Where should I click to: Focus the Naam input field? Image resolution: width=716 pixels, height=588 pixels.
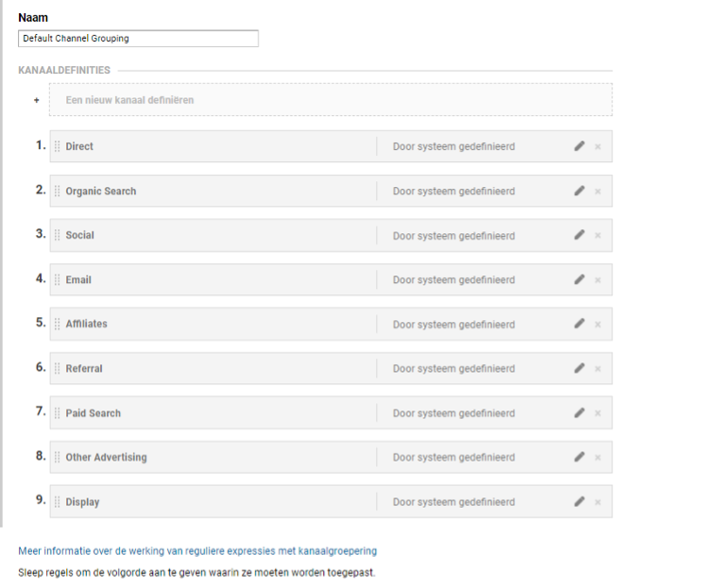(x=138, y=39)
